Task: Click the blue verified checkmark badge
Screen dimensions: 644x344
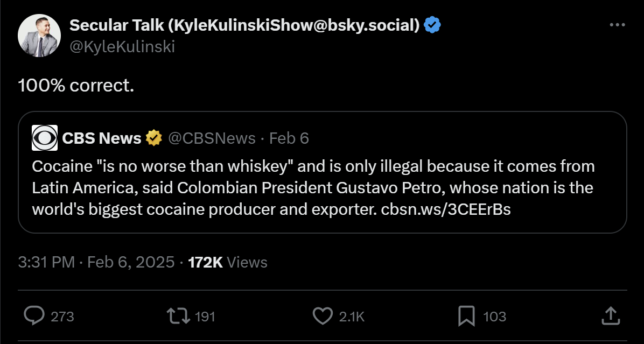Action: click(432, 25)
